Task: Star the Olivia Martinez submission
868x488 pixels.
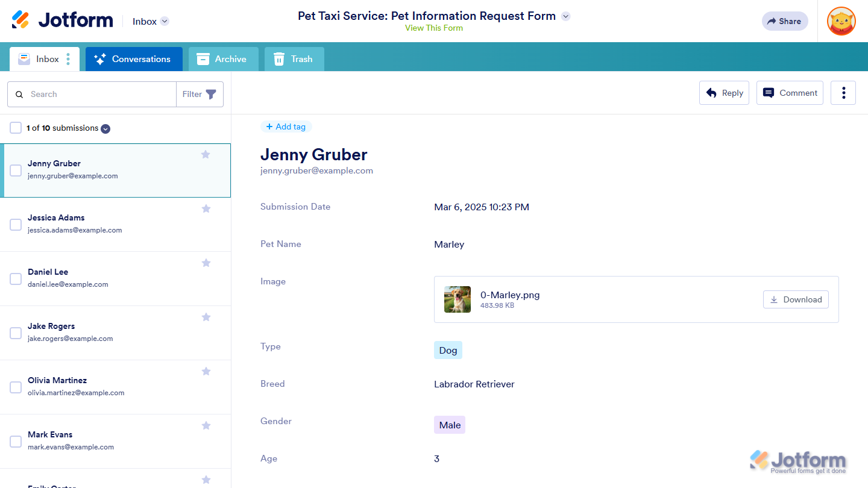Action: [206, 371]
